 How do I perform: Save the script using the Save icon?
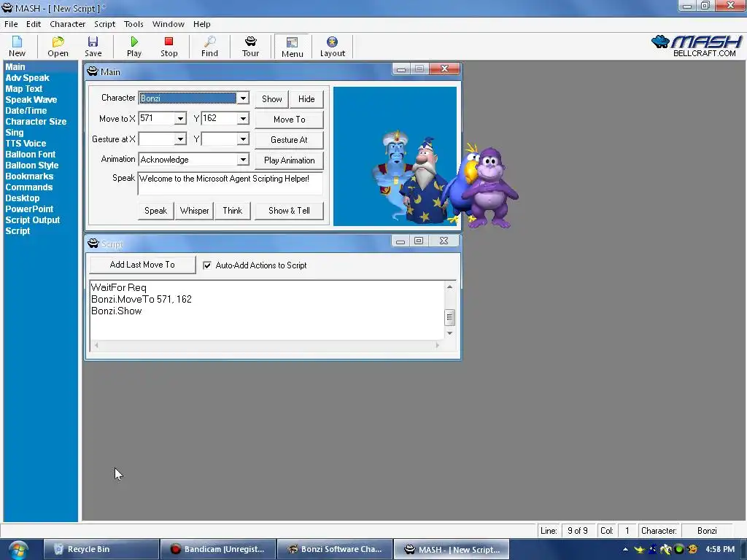(x=93, y=46)
